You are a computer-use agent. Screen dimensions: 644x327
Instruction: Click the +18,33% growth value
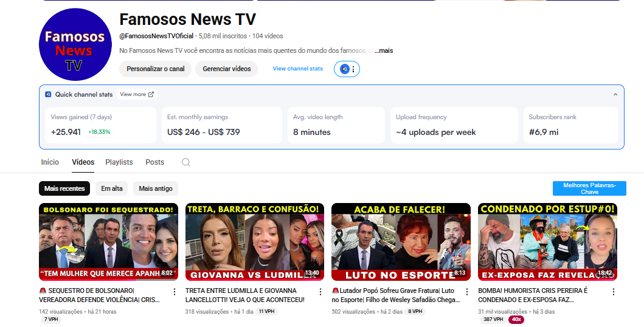[x=99, y=132]
